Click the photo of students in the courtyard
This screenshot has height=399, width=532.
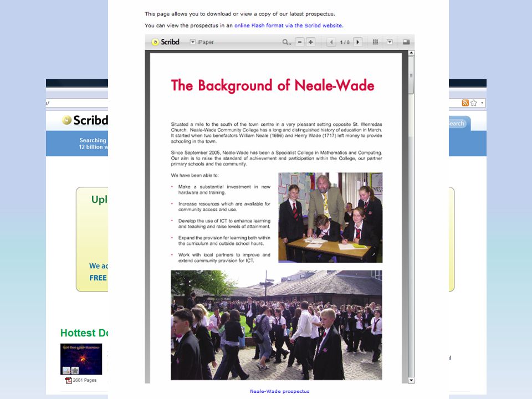click(x=276, y=325)
